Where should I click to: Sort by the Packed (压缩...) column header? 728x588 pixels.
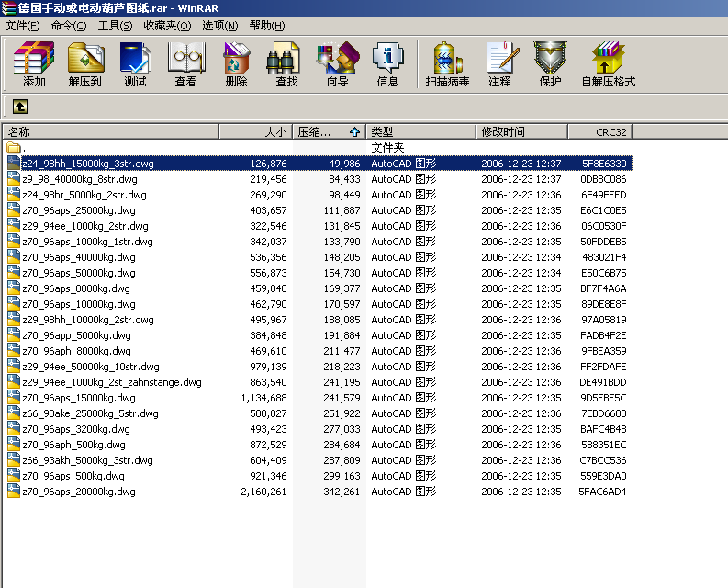click(x=330, y=132)
